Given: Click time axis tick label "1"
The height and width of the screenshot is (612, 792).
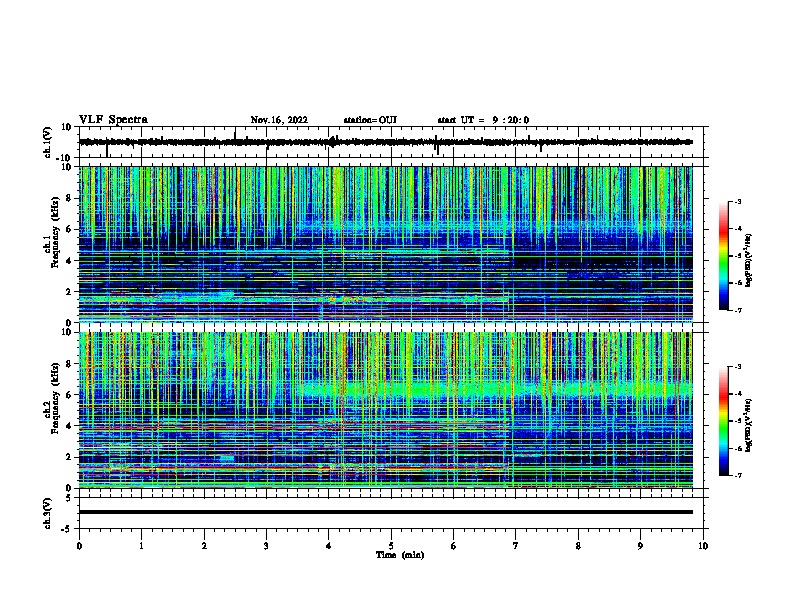Looking at the screenshot, I should point(141,546).
